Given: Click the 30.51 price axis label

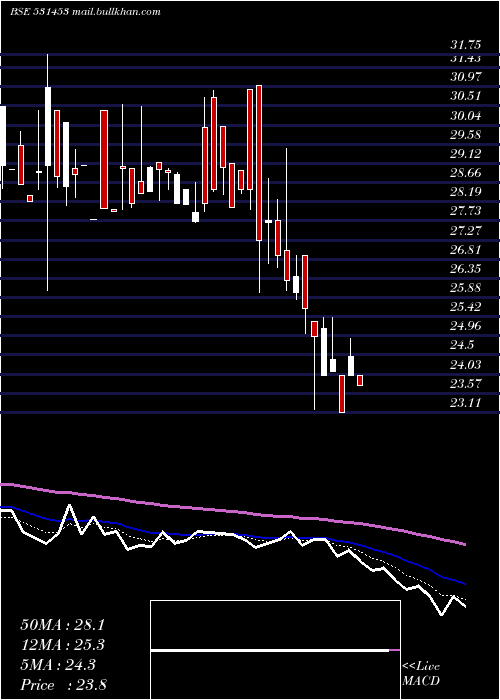Looking at the screenshot, I should (466, 96).
